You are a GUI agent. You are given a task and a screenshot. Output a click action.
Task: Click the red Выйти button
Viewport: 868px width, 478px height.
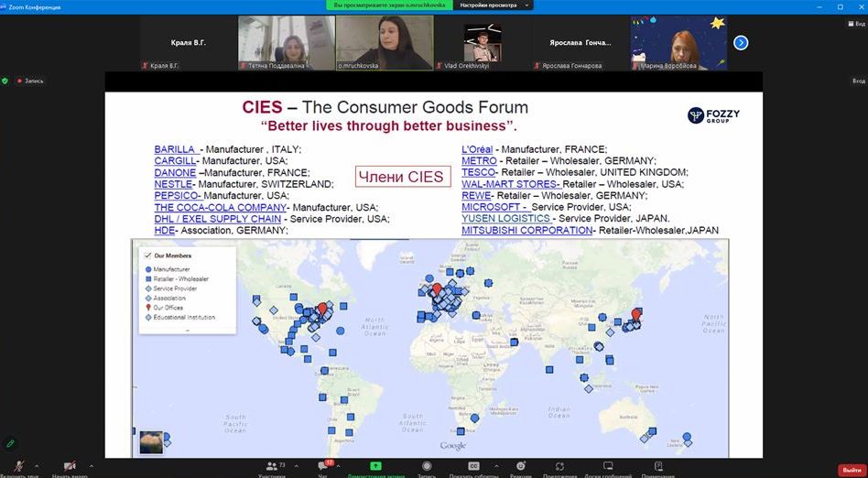pyautogui.click(x=851, y=469)
